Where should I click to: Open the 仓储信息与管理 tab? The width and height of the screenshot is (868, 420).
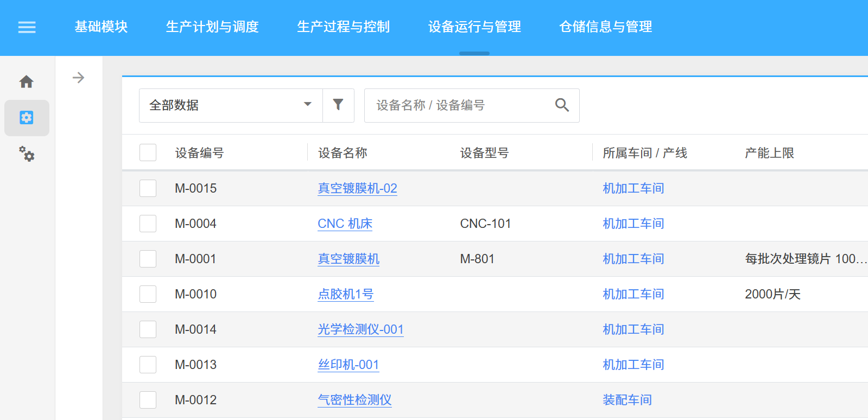click(x=605, y=27)
